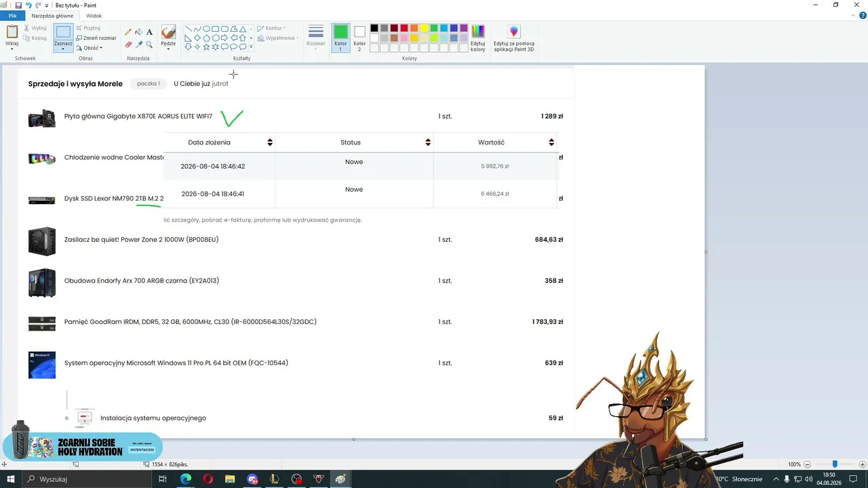Click the Undo arrow in title bar
The height and width of the screenshot is (488, 868).
click(28, 5)
